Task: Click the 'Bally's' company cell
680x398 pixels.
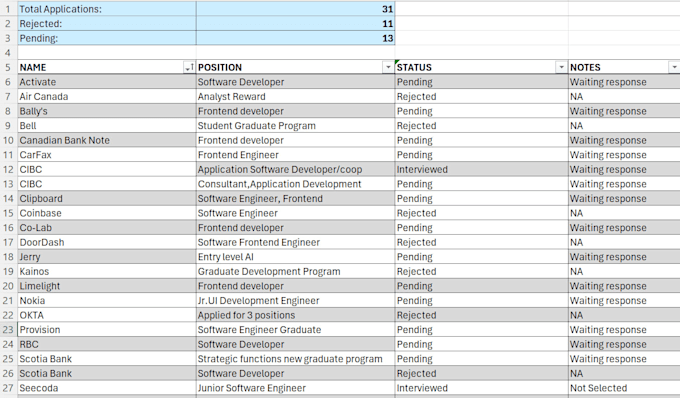Action: [107, 111]
